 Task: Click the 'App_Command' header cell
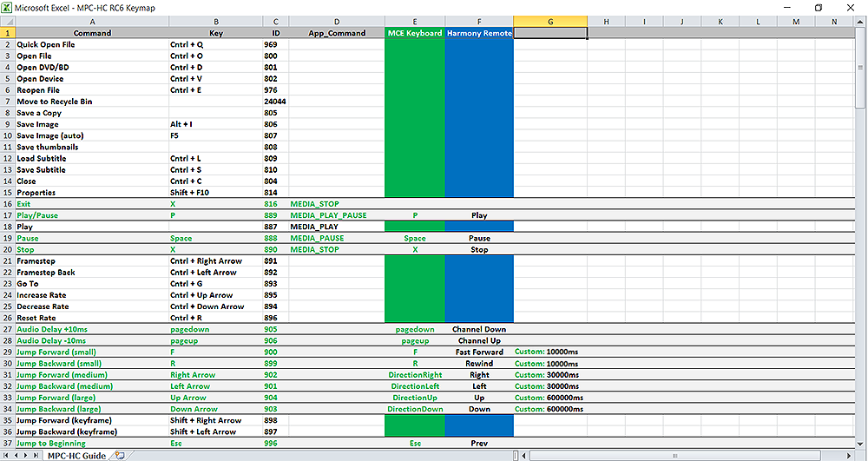pyautogui.click(x=337, y=33)
